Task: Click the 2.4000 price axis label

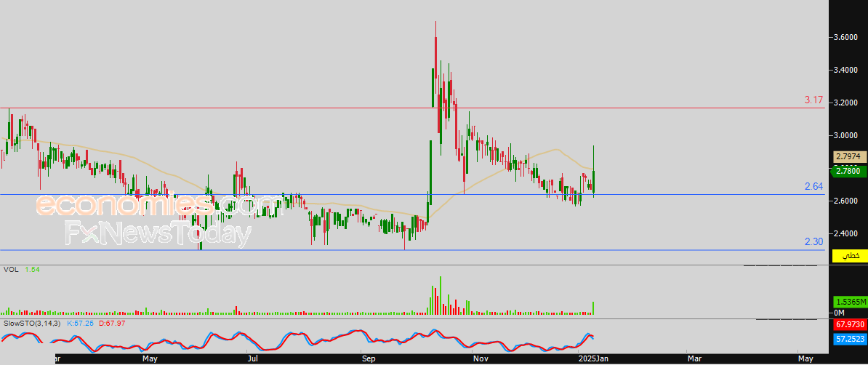Action: (x=847, y=233)
